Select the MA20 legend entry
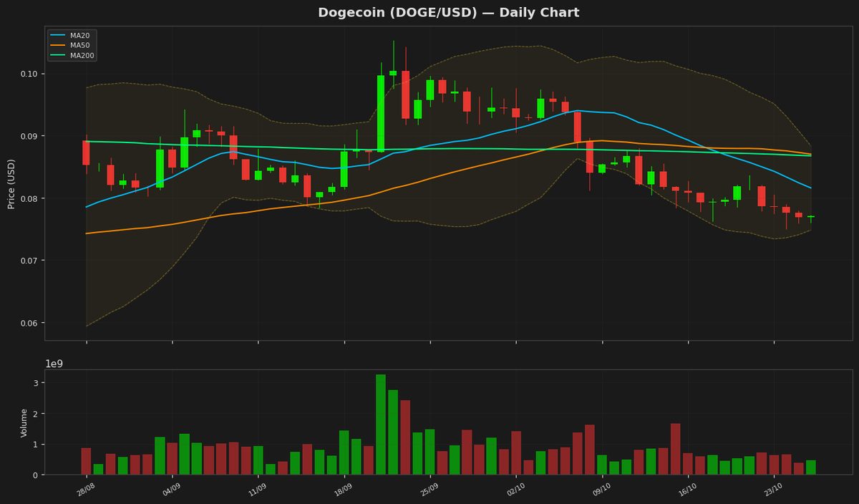Viewport: 859px width, 504px height. [71, 35]
